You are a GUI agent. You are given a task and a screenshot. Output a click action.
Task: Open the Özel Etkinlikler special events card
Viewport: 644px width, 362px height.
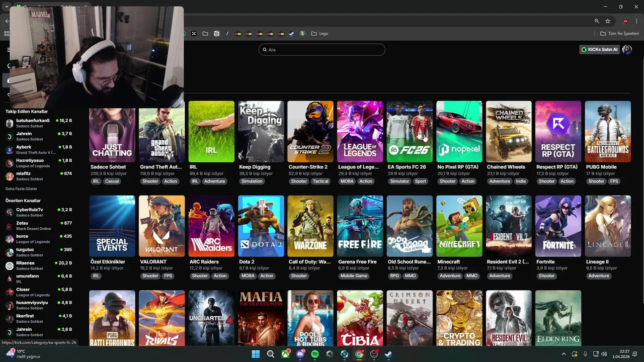point(112,226)
